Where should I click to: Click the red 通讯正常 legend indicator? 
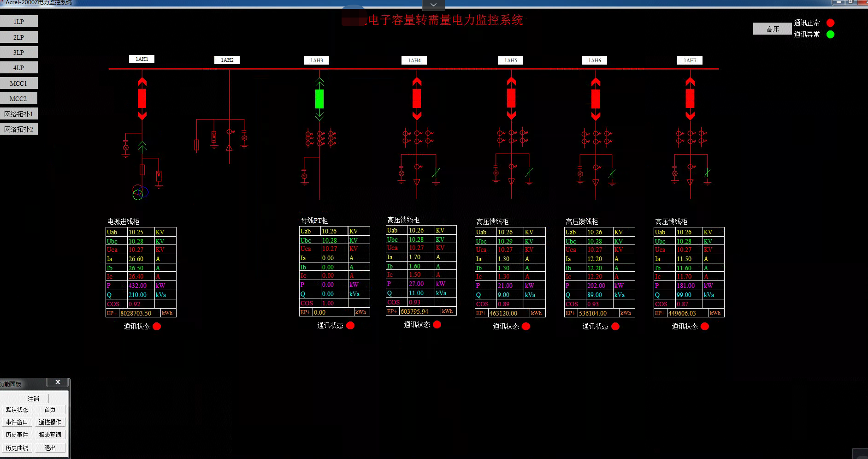point(830,23)
